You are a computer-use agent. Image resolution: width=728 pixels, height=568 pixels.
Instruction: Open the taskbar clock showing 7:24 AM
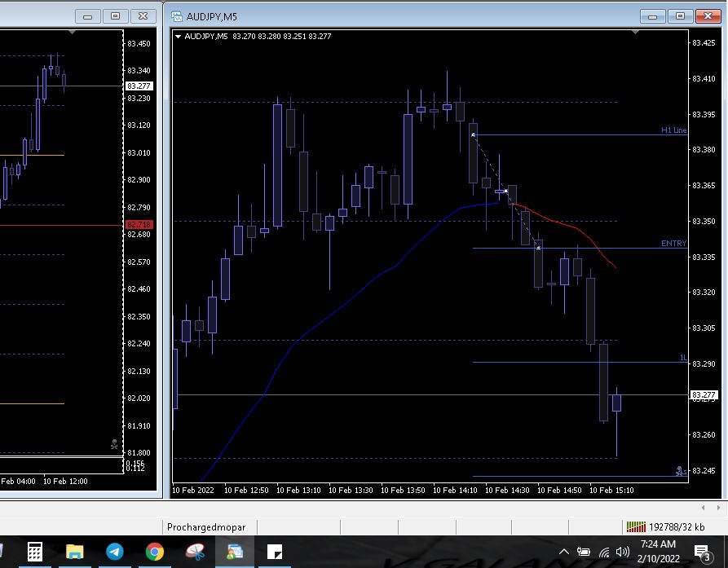click(657, 550)
